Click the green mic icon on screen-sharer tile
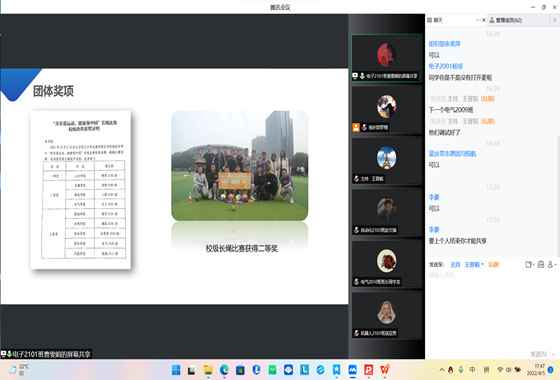 coord(362,76)
